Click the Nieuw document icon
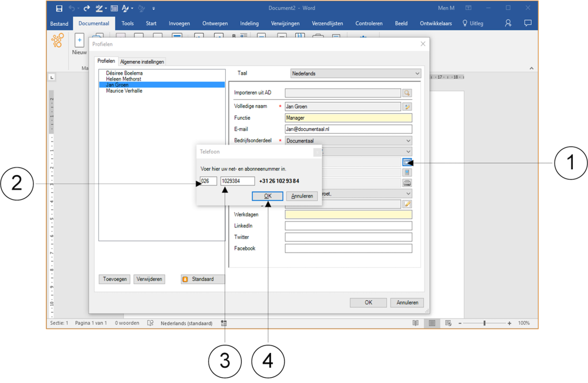 tap(79, 40)
